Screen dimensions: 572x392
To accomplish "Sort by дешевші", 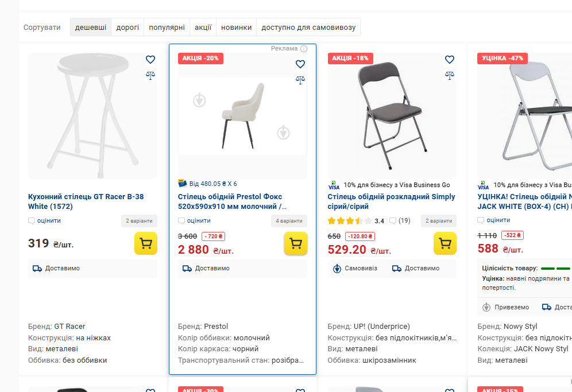I will point(91,28).
